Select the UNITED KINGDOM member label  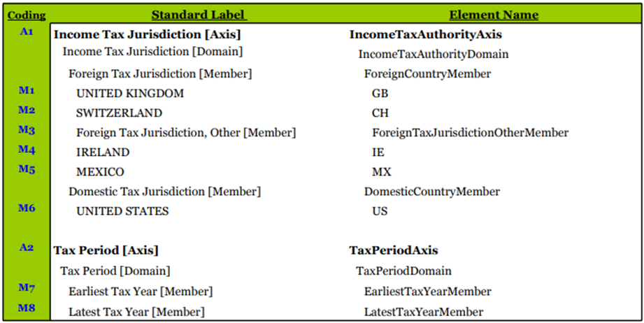(x=130, y=93)
